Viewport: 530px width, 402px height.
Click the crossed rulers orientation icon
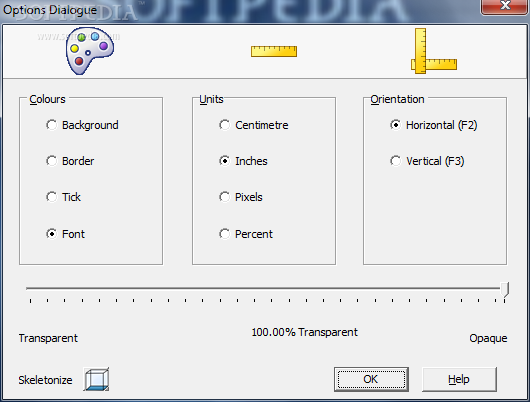(434, 51)
